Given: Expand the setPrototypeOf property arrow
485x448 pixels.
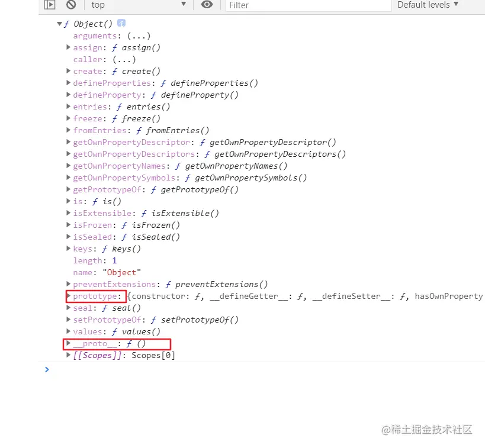Looking at the screenshot, I should pyautogui.click(x=68, y=320).
